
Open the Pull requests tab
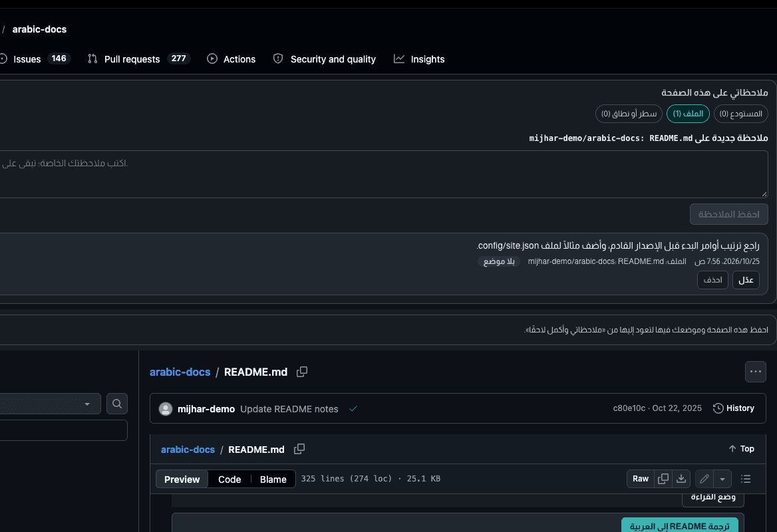pyautogui.click(x=139, y=59)
